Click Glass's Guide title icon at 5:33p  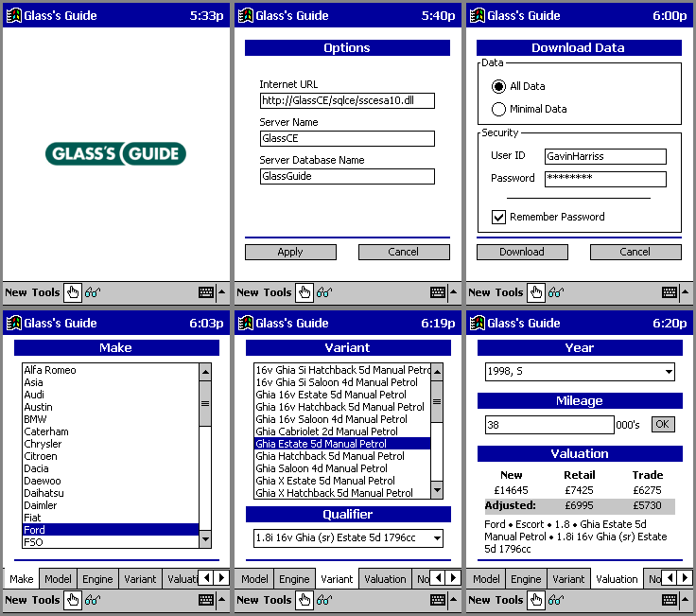(14, 15)
